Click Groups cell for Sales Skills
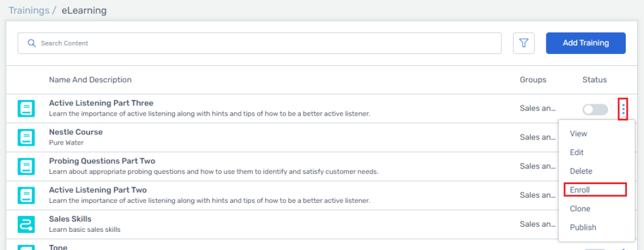 coord(538,224)
